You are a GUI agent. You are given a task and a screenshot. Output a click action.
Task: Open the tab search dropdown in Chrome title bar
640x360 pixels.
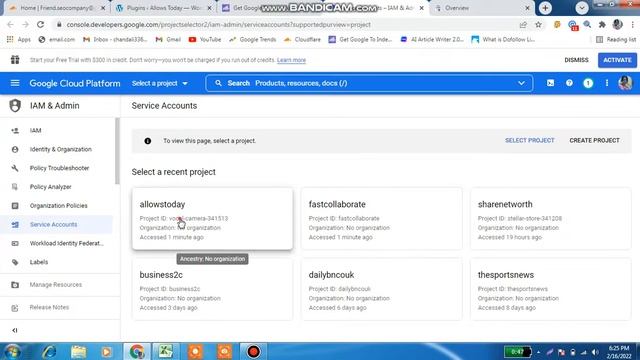coord(582,8)
